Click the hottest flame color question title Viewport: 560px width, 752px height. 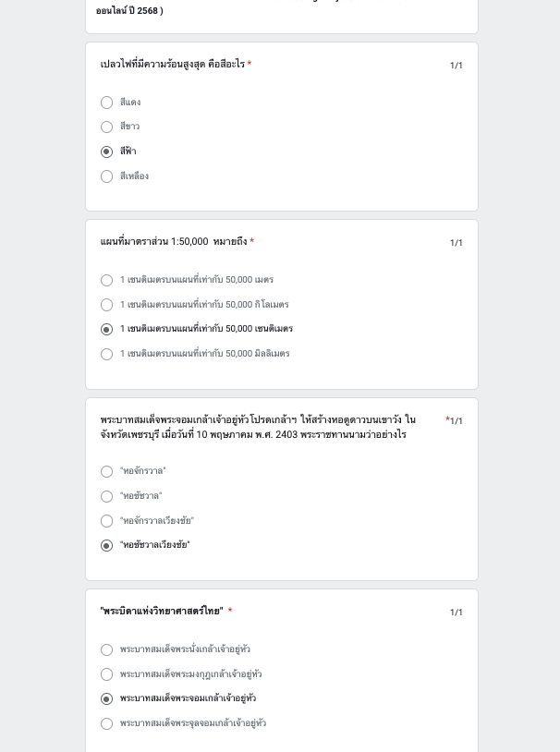point(172,65)
